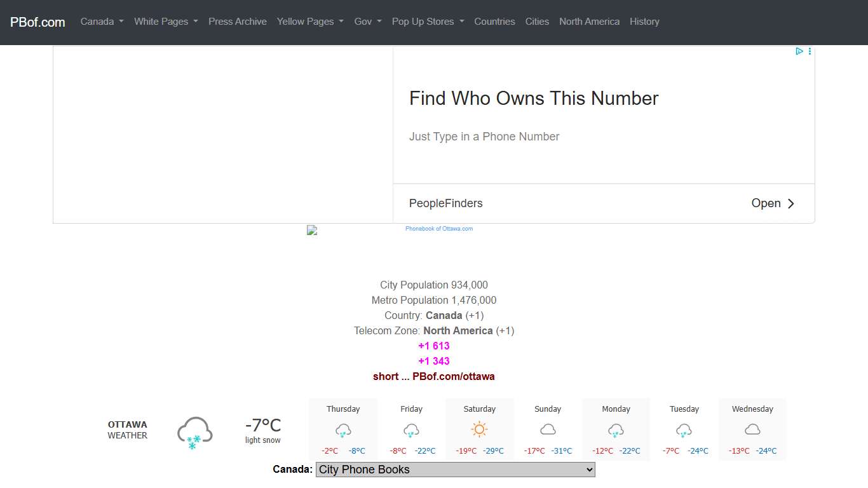
Task: Open the Countries nav item
Action: pos(494,22)
